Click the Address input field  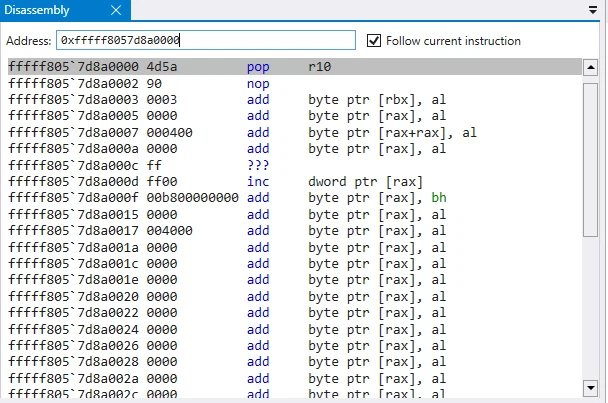[206, 40]
